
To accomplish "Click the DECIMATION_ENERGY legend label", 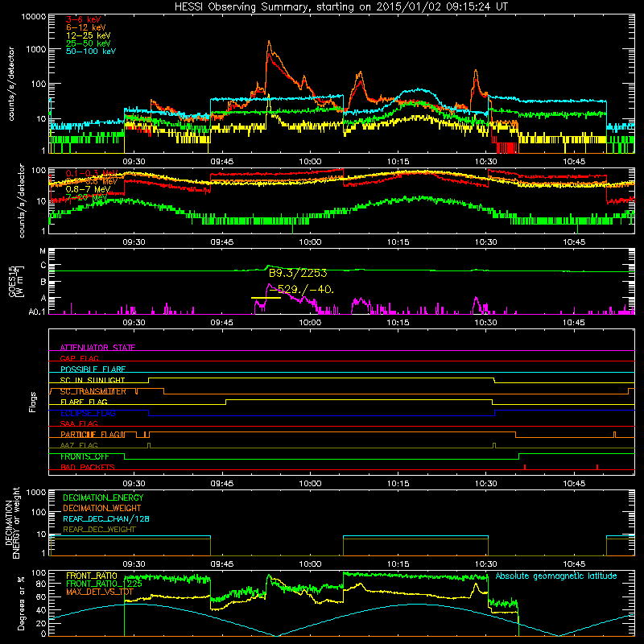I will pyautogui.click(x=103, y=497).
